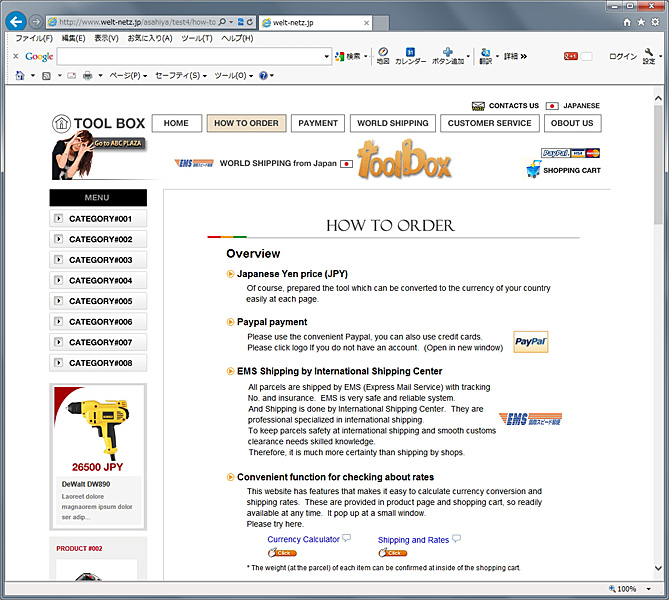Open CATEGORY#001 in the menu
The width and height of the screenshot is (669, 600).
[98, 218]
